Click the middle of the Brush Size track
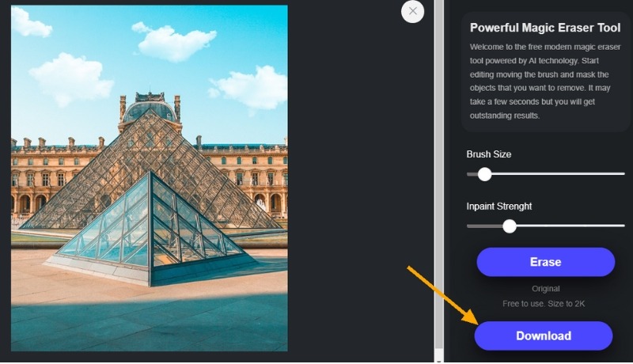633x364 pixels. pos(546,174)
